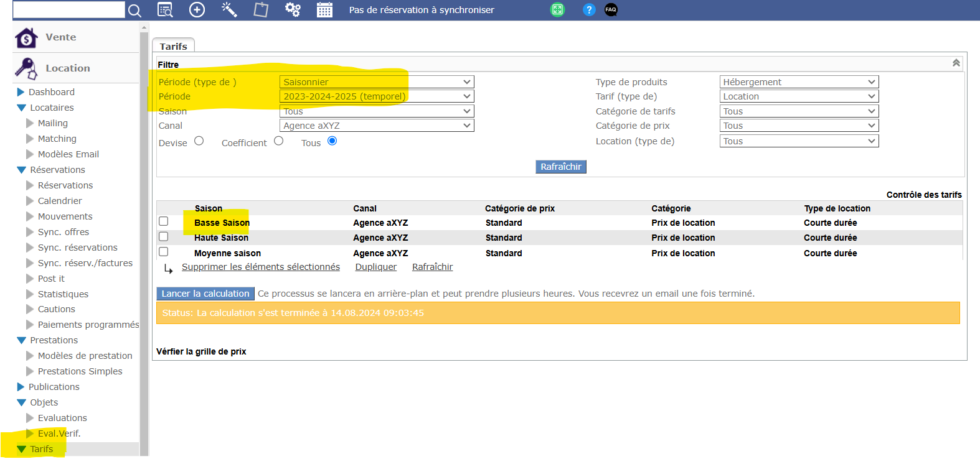
Task: Select the Coefficient radio button
Action: coord(279,141)
